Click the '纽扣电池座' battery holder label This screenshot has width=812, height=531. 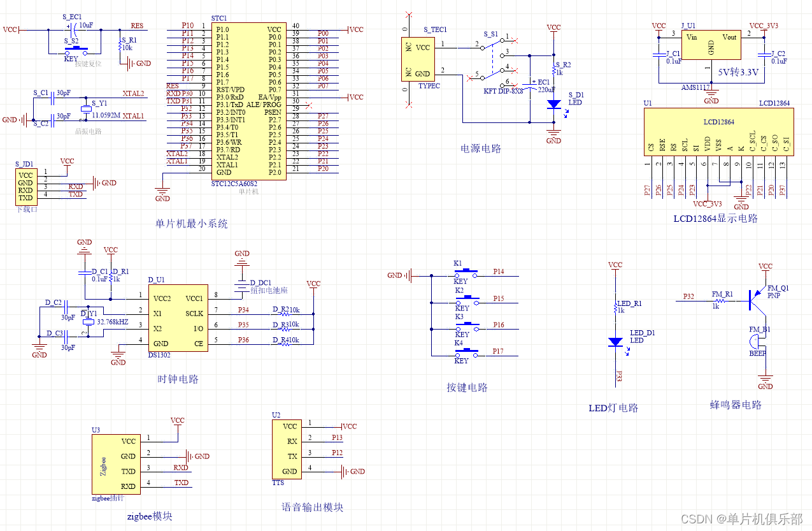269,290
